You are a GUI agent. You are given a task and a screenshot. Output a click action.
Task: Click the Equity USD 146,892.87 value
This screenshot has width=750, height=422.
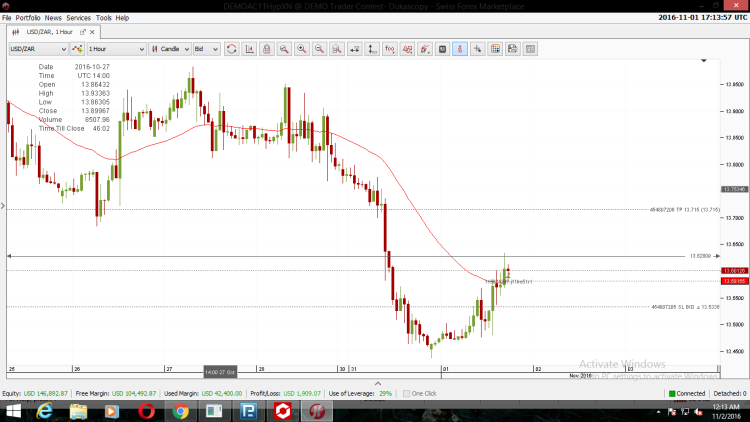(x=45, y=393)
